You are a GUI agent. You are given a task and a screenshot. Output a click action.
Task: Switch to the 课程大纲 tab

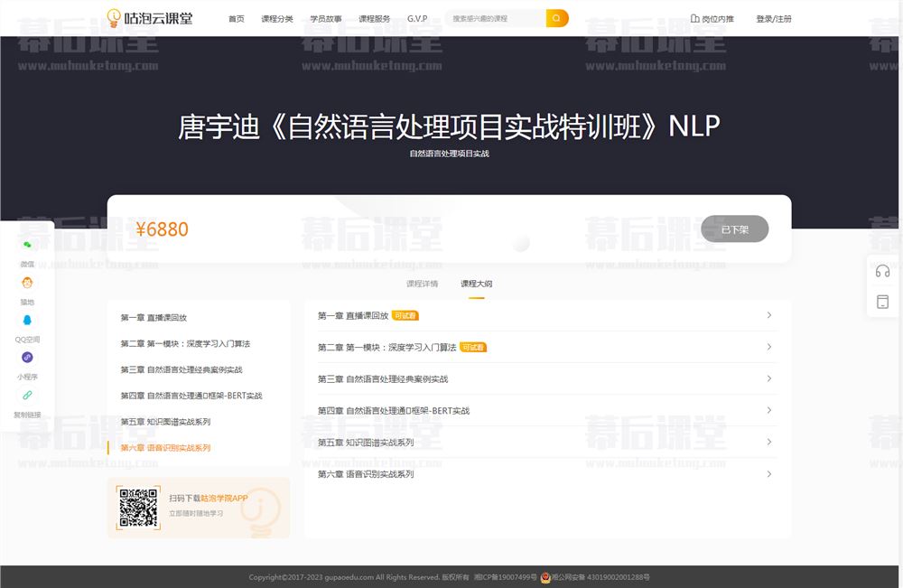(x=476, y=284)
